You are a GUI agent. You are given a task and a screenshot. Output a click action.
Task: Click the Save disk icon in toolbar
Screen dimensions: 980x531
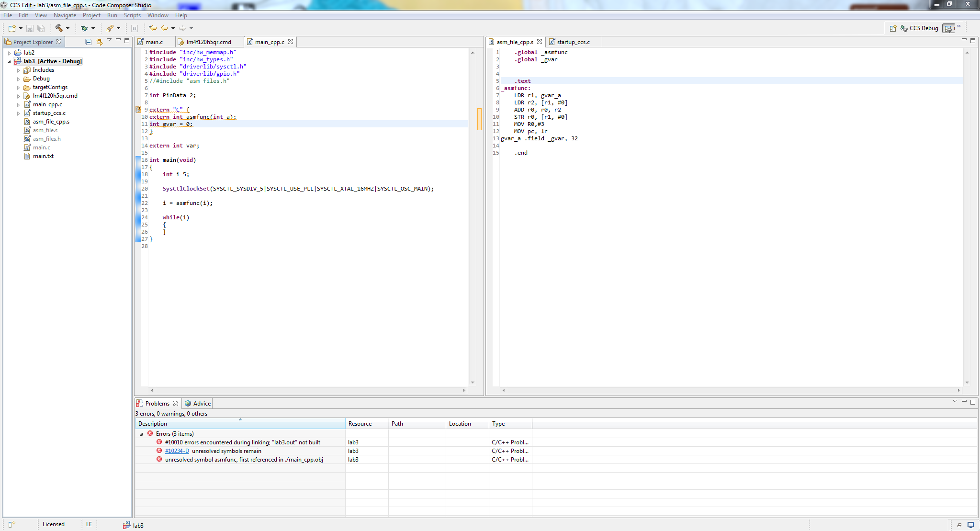30,28
